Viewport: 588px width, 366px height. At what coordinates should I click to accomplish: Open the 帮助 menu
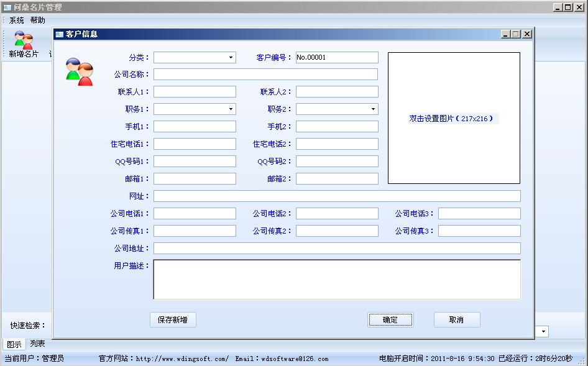point(38,21)
